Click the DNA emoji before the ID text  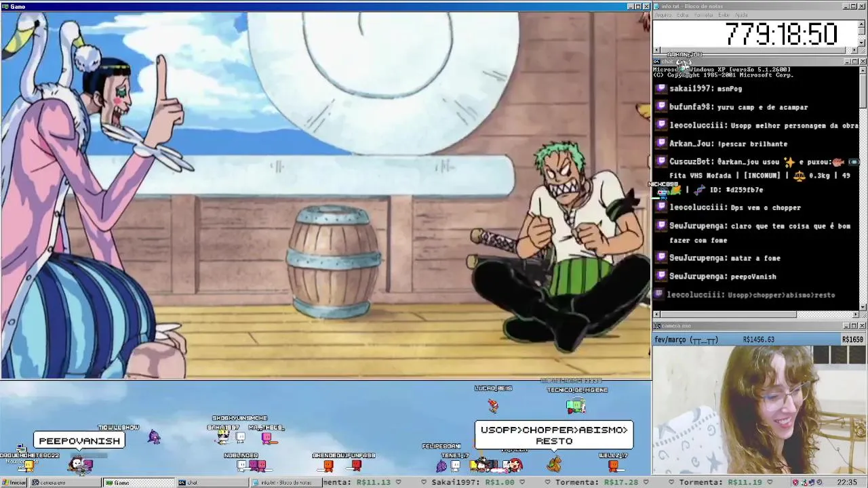pyautogui.click(x=699, y=190)
